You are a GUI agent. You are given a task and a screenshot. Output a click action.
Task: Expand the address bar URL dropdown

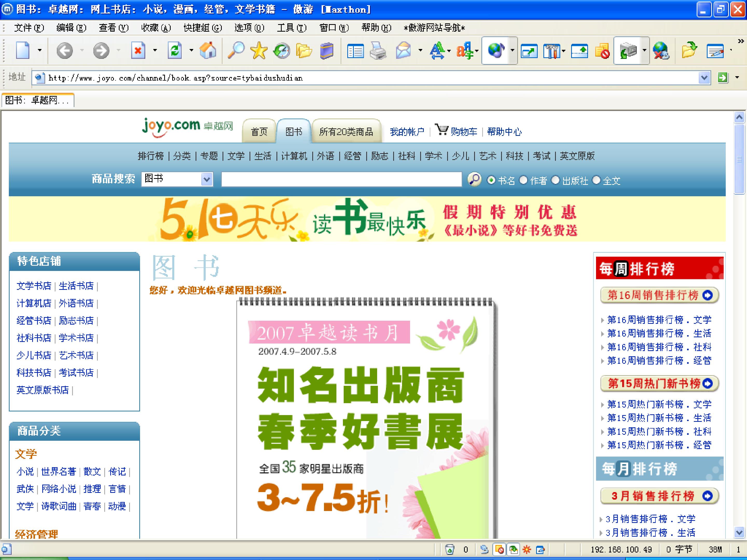[704, 78]
